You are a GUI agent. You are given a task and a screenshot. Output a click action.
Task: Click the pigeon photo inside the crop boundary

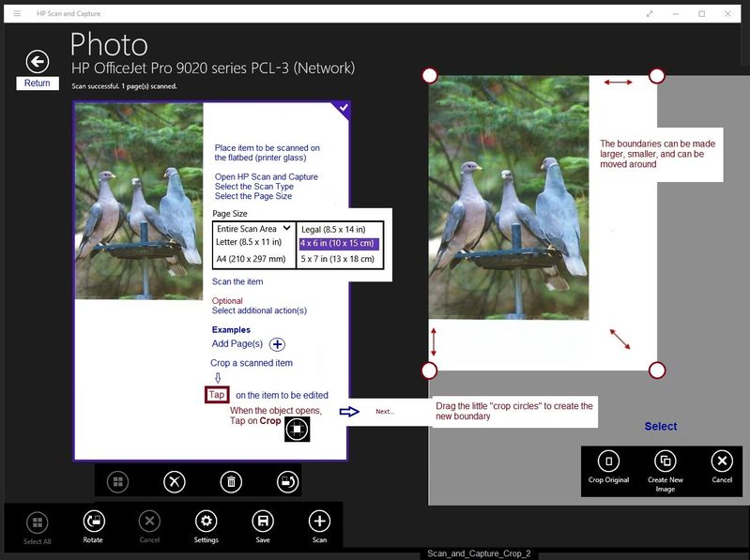[x=509, y=198]
